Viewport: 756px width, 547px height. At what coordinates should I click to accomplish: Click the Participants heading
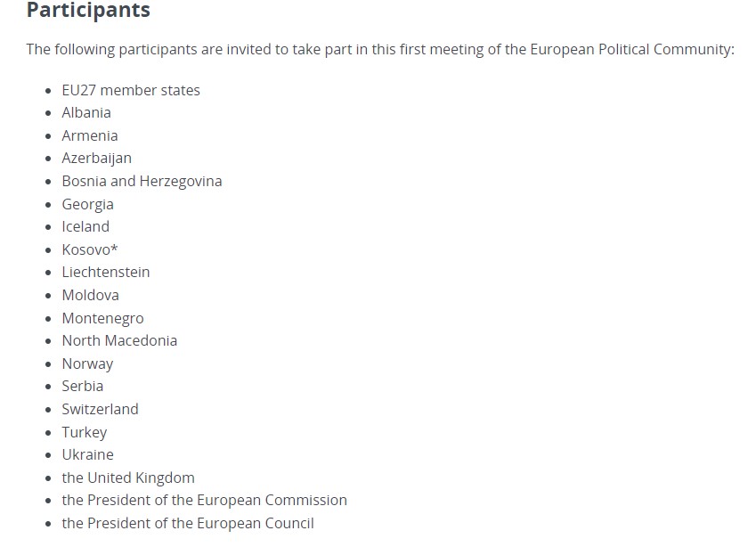(88, 10)
